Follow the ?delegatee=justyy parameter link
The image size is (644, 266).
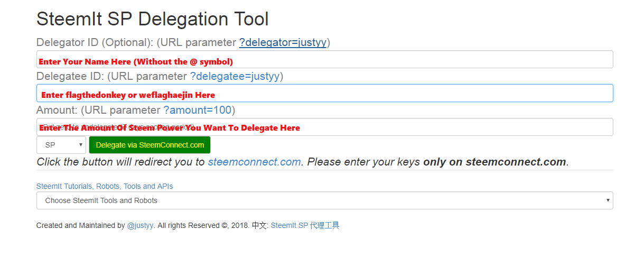pos(235,76)
